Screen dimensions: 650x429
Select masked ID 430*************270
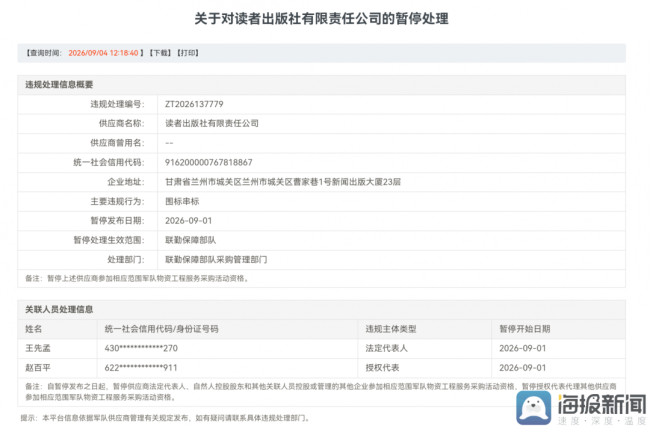tap(141, 348)
